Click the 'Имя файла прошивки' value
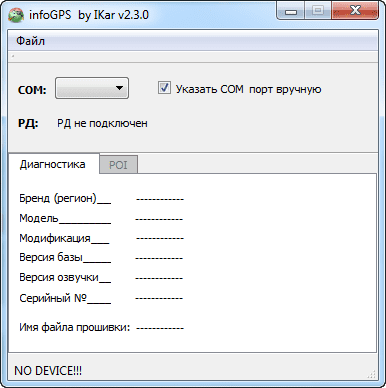 coord(160,328)
